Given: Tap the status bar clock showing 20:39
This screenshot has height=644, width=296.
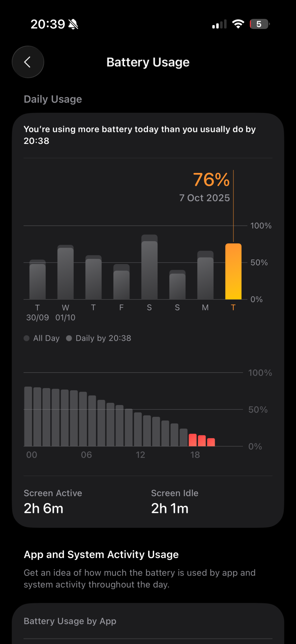Looking at the screenshot, I should point(48,24).
